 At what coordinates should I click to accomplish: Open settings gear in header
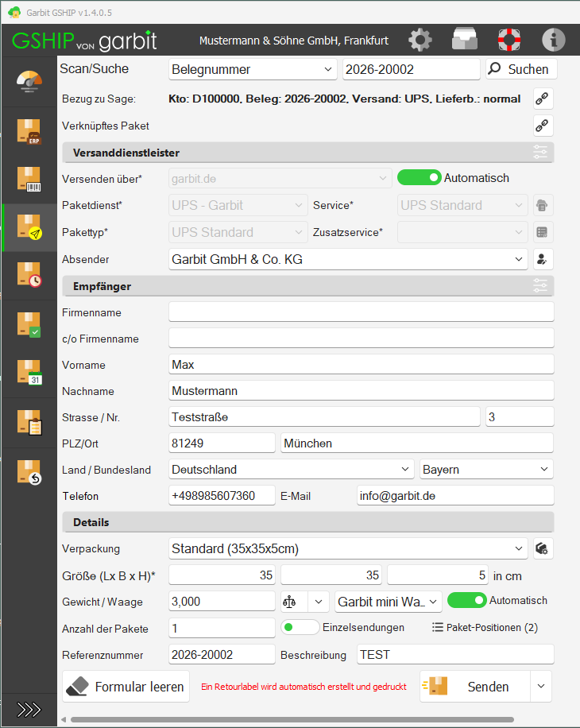coord(420,40)
